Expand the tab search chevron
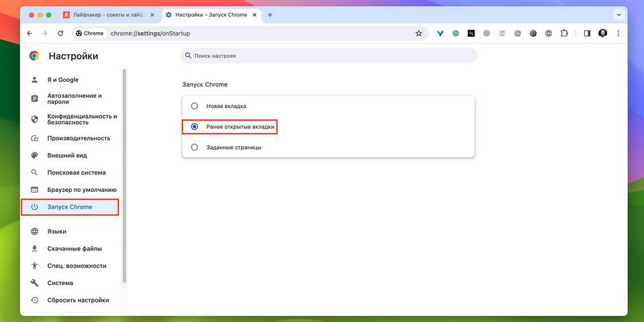The width and height of the screenshot is (644, 322). (619, 15)
